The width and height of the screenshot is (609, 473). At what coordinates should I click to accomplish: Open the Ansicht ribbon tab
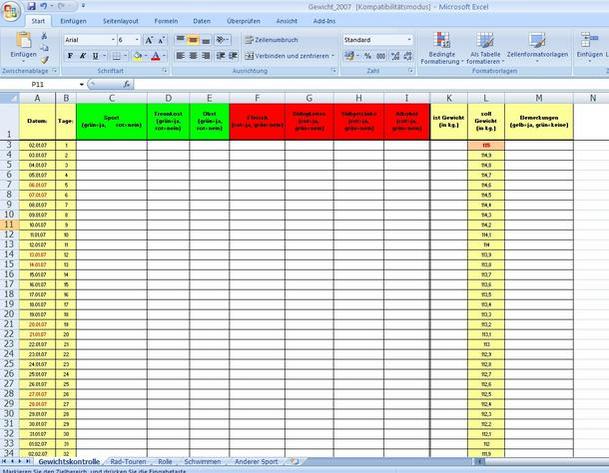coord(287,21)
